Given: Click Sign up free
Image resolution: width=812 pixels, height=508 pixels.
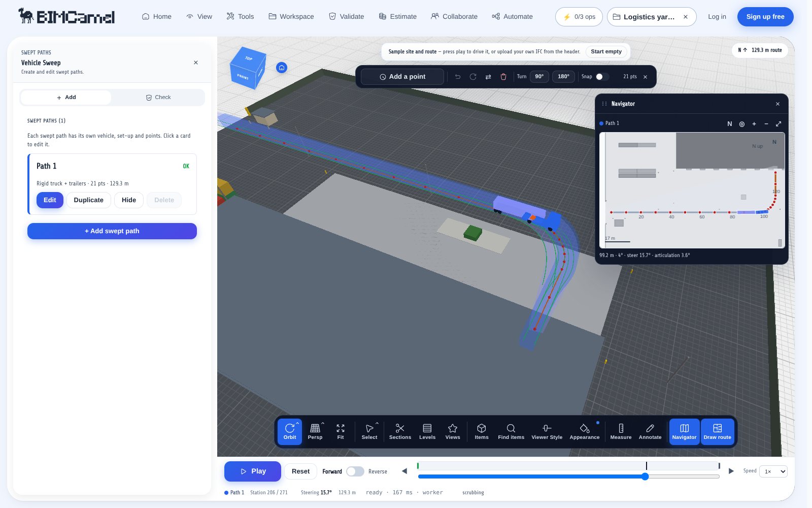Looking at the screenshot, I should point(765,17).
